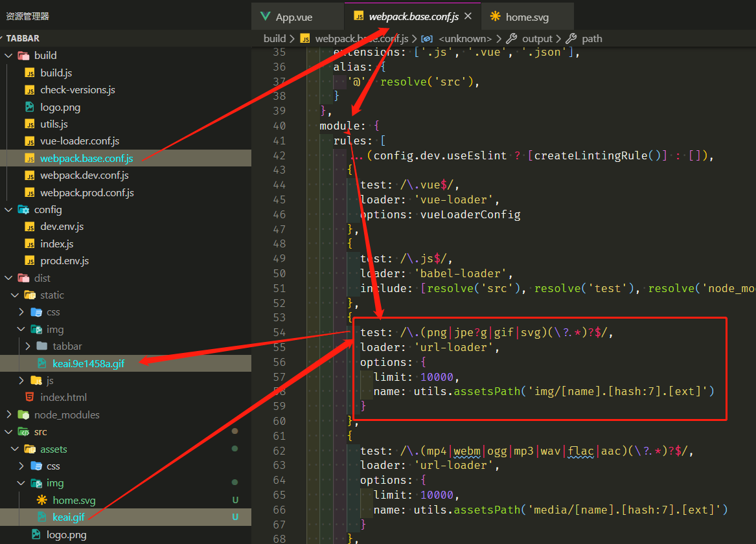
Task: Click the static folder icon
Action: click(30, 295)
